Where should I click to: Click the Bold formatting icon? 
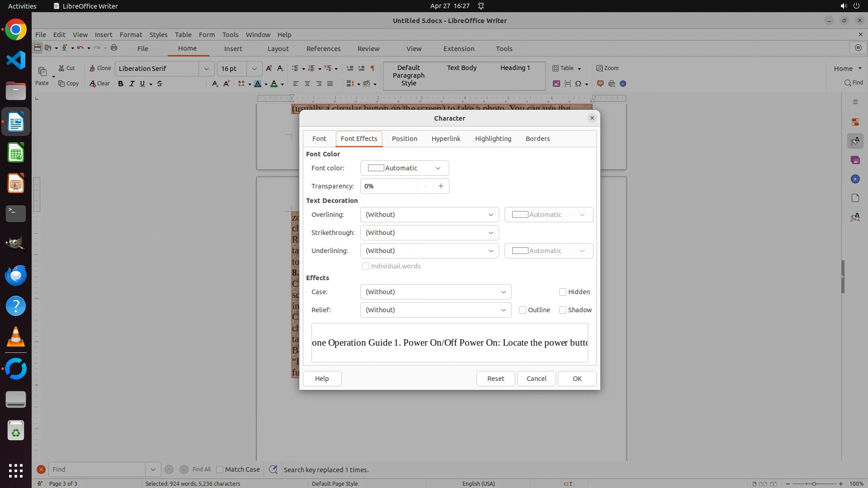(120, 84)
